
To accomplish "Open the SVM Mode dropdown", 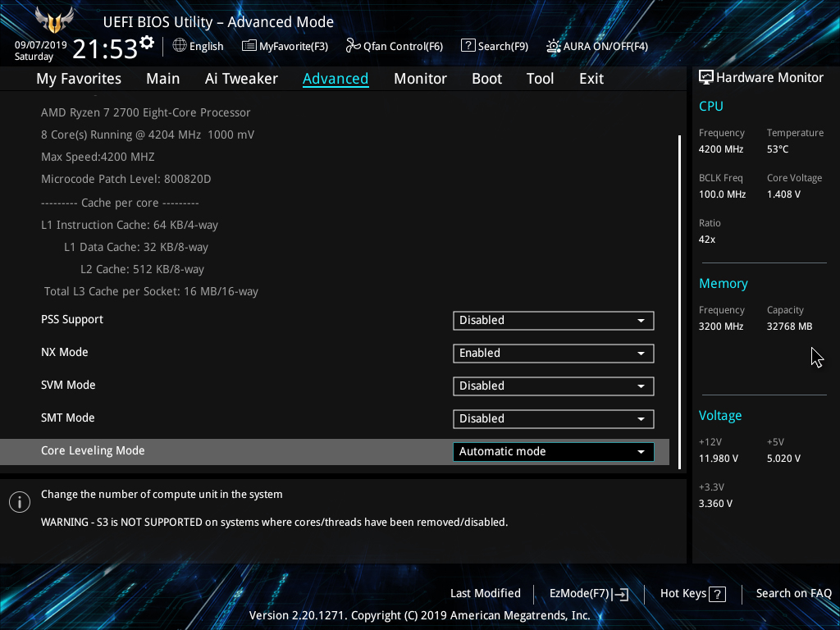I will point(554,386).
